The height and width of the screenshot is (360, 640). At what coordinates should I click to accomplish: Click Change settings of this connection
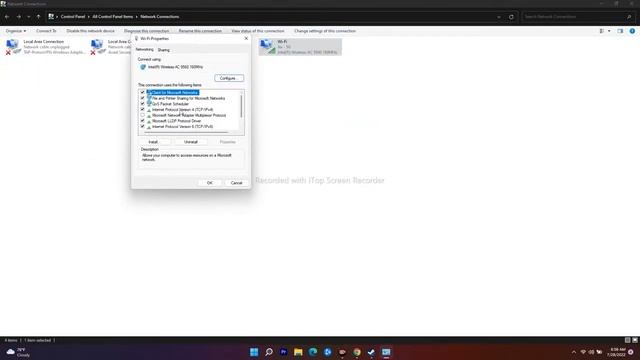[325, 31]
